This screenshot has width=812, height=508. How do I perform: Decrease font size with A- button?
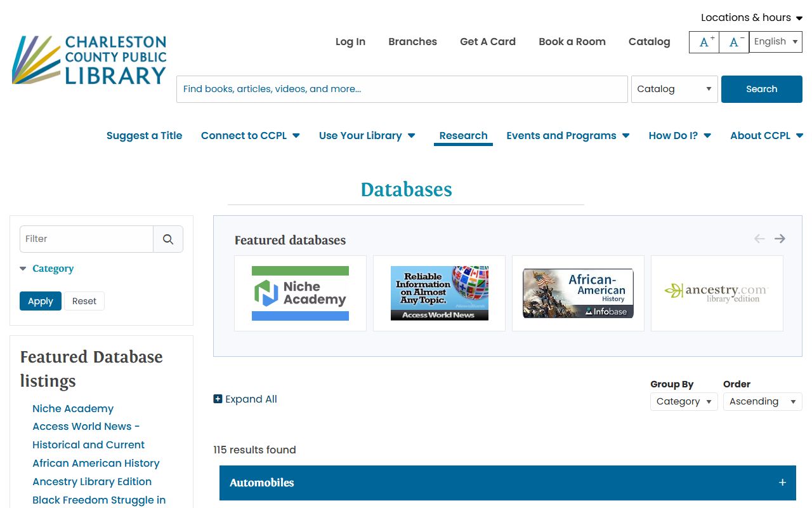pyautogui.click(x=735, y=42)
